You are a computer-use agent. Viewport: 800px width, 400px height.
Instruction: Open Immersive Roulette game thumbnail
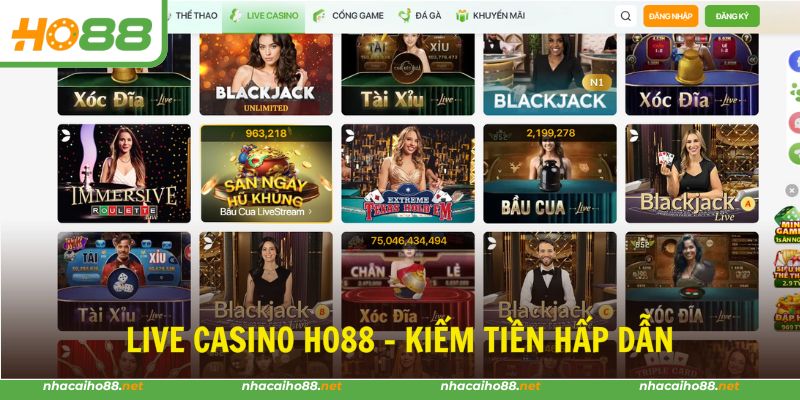(124, 173)
